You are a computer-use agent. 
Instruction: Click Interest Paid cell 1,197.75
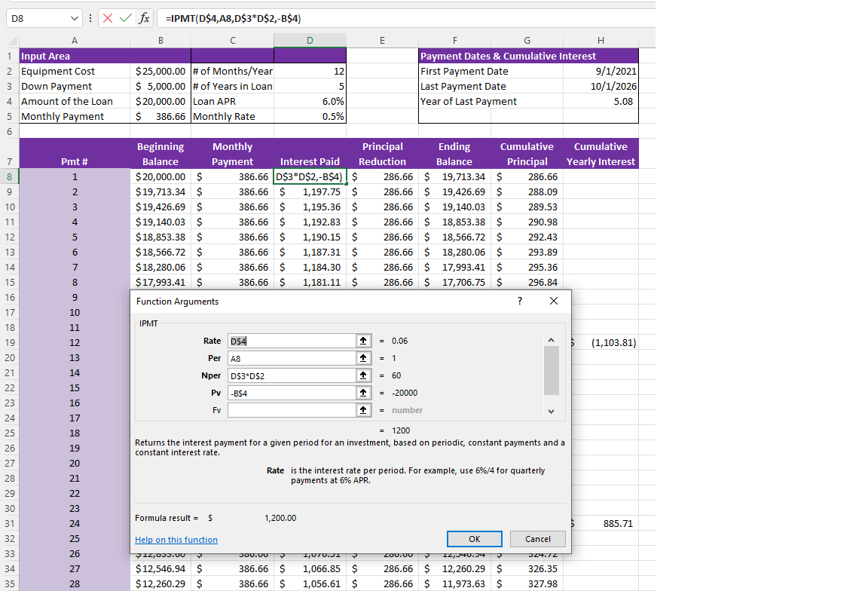click(310, 191)
